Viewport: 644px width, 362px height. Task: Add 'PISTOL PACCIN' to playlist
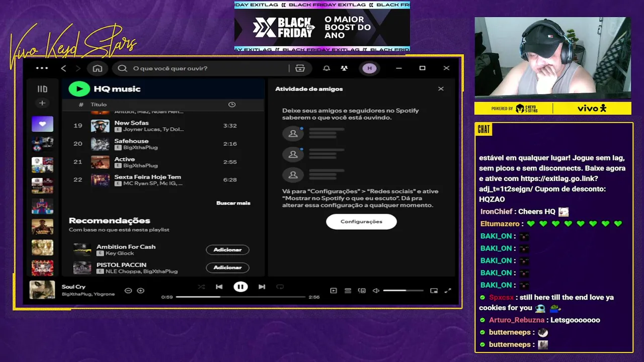click(227, 267)
